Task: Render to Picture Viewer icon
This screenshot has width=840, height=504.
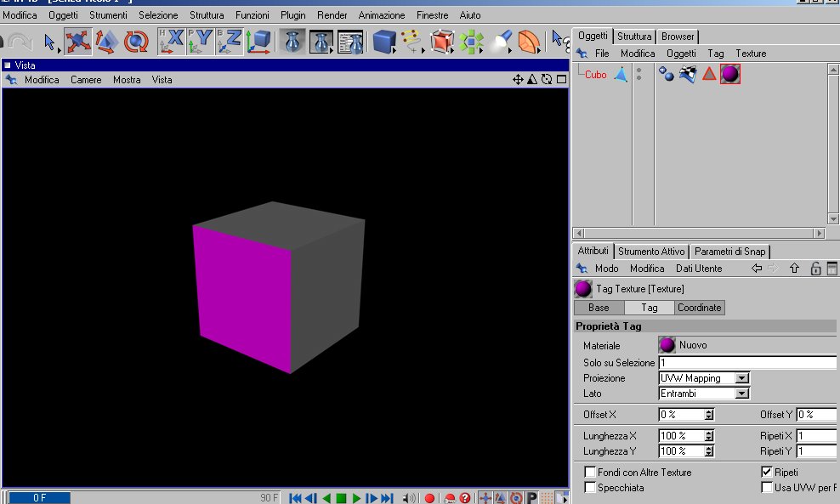Action: tap(321, 42)
